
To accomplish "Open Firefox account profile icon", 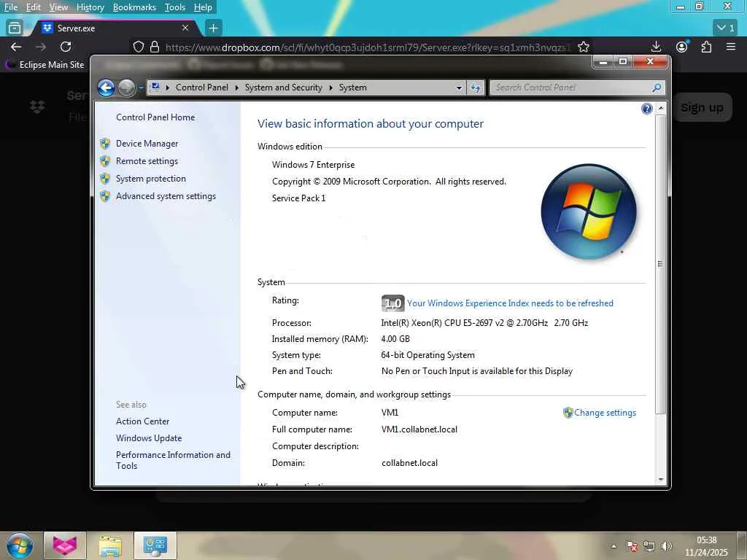I will click(x=682, y=47).
